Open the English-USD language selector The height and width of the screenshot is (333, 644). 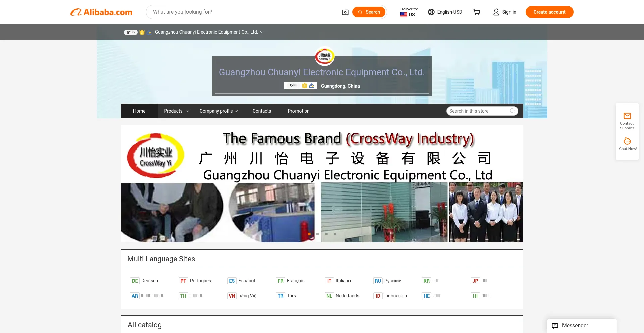(445, 12)
